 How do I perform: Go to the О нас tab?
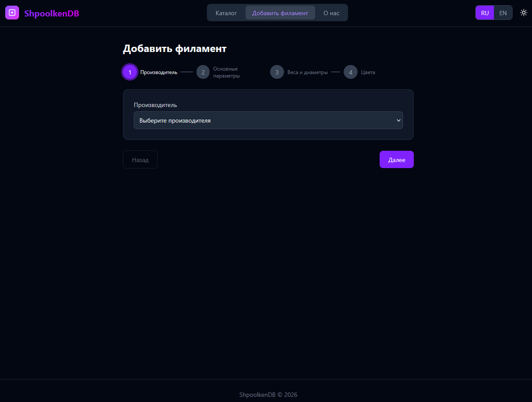pyautogui.click(x=331, y=13)
